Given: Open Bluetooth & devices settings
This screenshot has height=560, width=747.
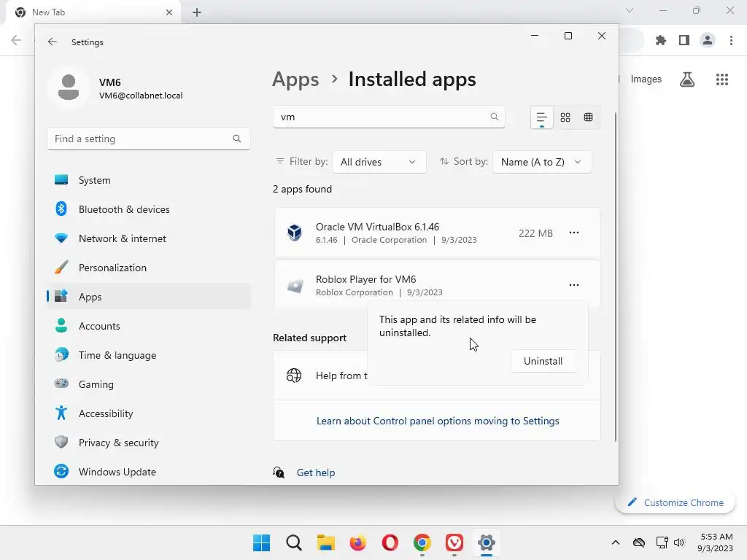Looking at the screenshot, I should 149,209.
